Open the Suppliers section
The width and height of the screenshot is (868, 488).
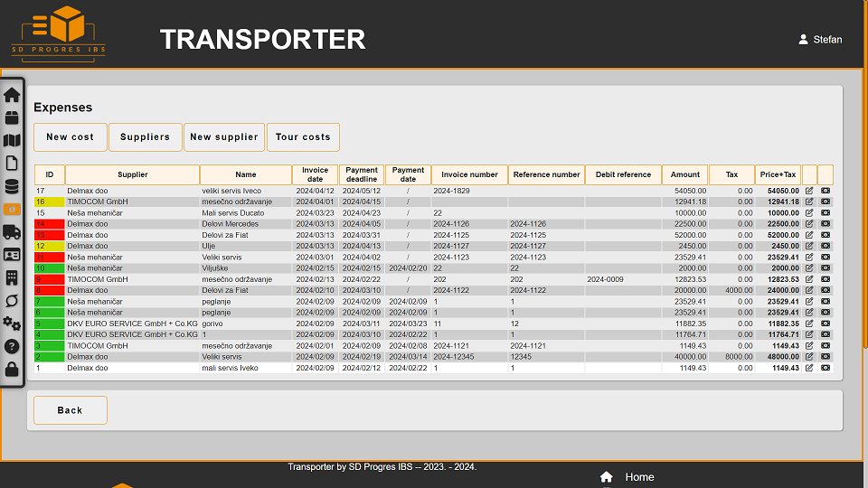click(x=145, y=137)
